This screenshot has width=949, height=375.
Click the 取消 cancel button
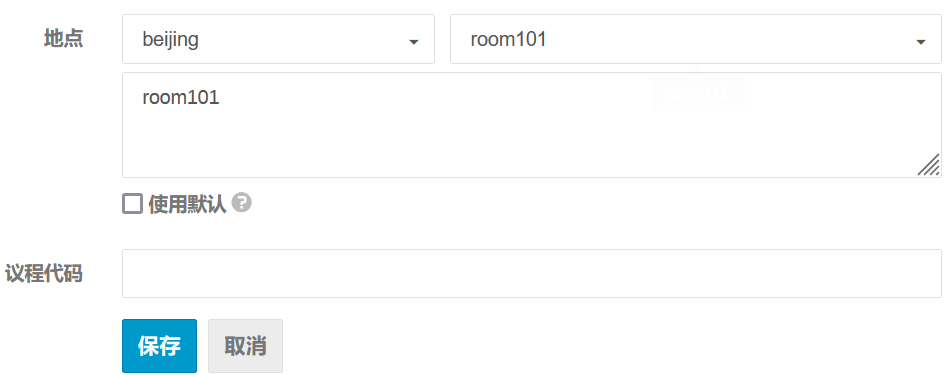(245, 346)
